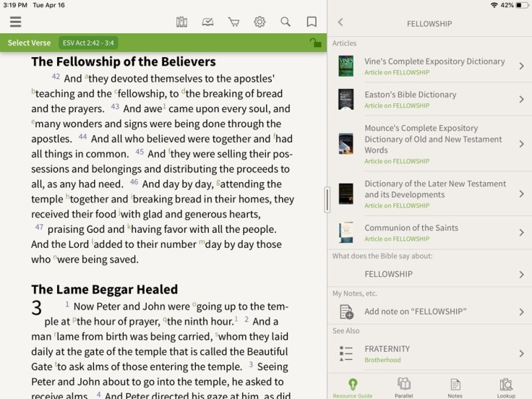Select the Resource Guide tab

point(353,387)
